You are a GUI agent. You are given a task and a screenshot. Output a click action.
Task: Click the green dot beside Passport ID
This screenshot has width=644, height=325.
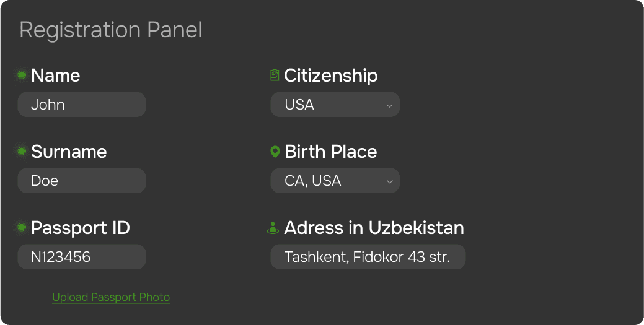tap(22, 227)
